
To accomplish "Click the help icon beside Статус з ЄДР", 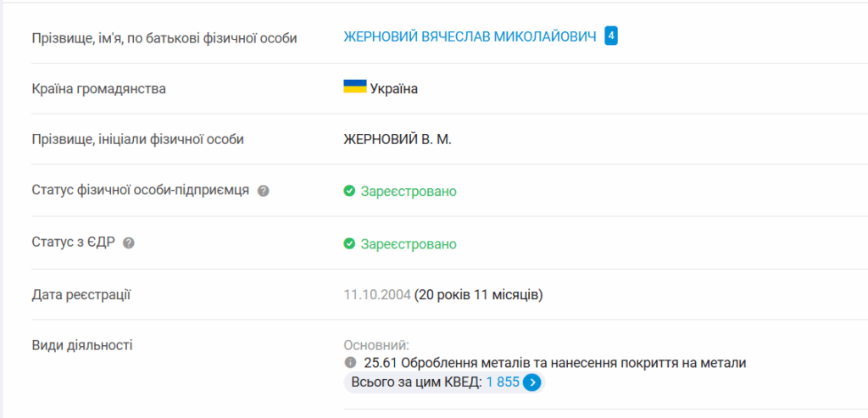I will point(129,243).
